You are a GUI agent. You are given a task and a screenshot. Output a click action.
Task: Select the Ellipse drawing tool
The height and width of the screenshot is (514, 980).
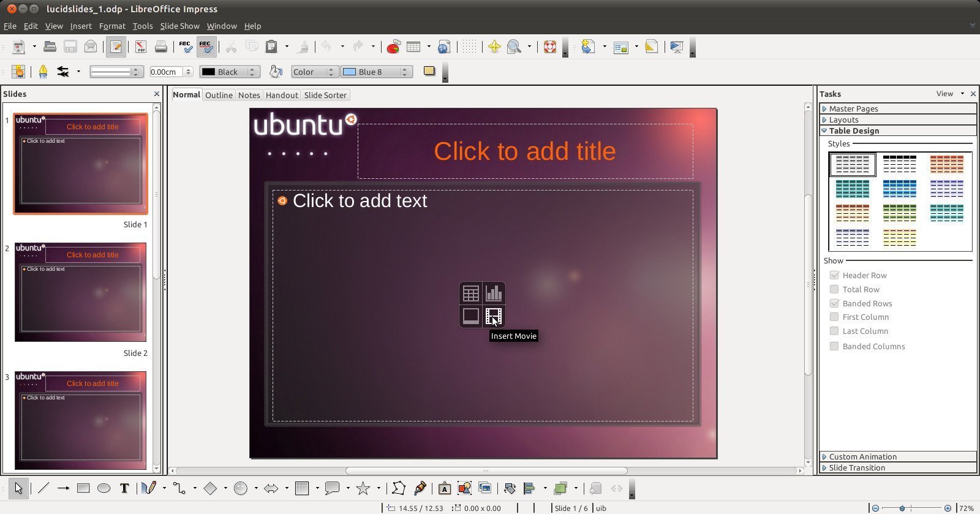[104, 488]
